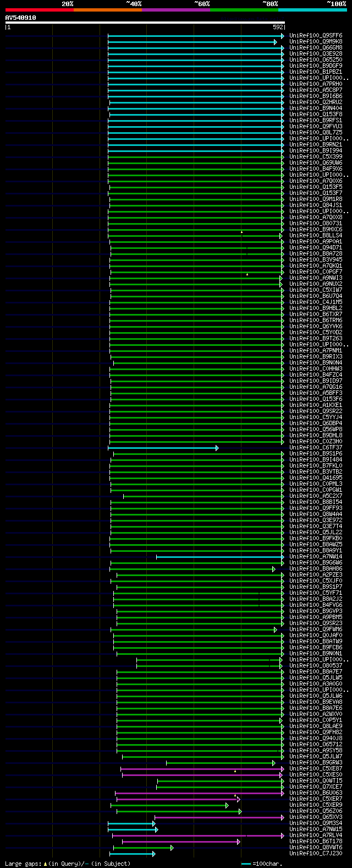Viewport: 352px width, 868px height.
Task: Select label UniRef100_C5X399
Action: 315,157
